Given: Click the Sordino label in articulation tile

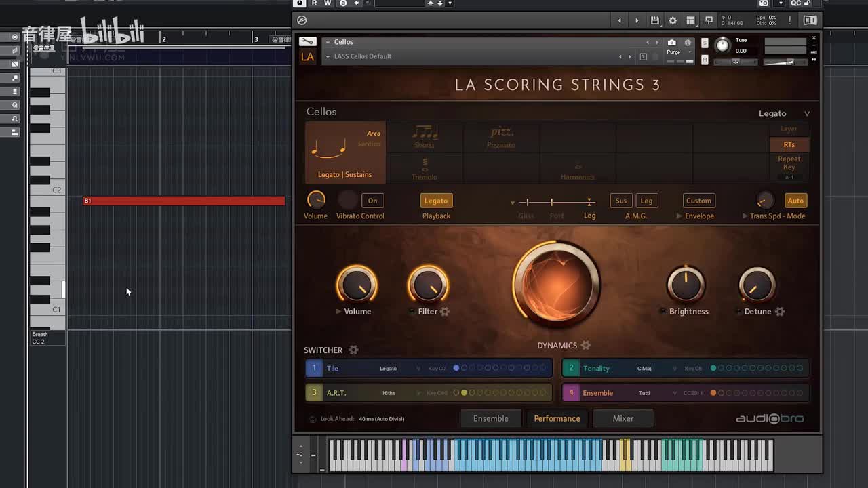Looking at the screenshot, I should (x=370, y=144).
